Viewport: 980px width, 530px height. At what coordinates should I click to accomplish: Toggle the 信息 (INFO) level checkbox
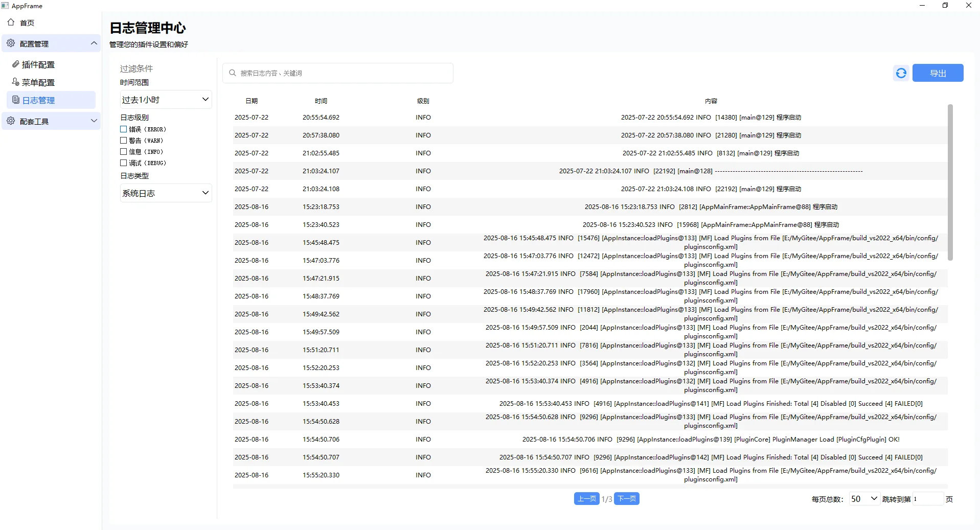pos(123,152)
